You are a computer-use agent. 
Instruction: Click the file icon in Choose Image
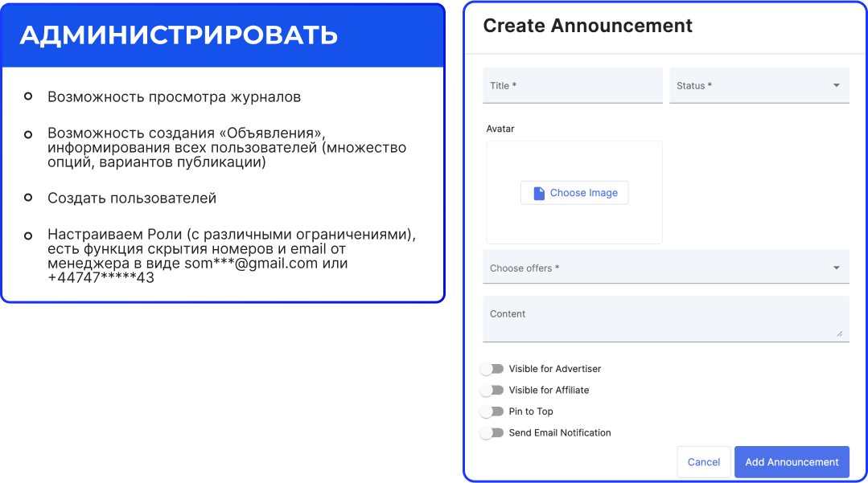(x=539, y=193)
